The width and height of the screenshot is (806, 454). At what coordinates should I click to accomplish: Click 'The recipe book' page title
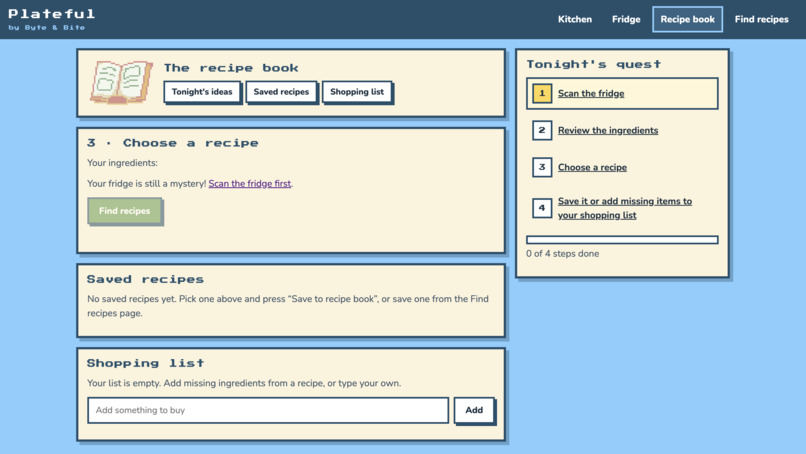231,68
